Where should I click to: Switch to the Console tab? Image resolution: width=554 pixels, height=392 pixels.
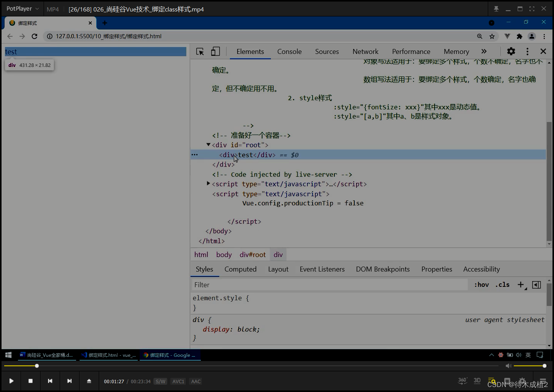[x=289, y=52]
